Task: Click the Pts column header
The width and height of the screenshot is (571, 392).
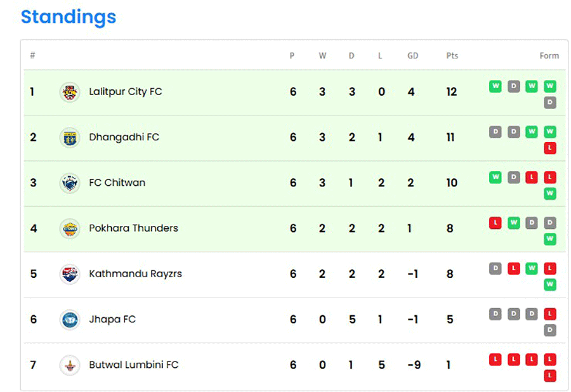Action: click(452, 56)
